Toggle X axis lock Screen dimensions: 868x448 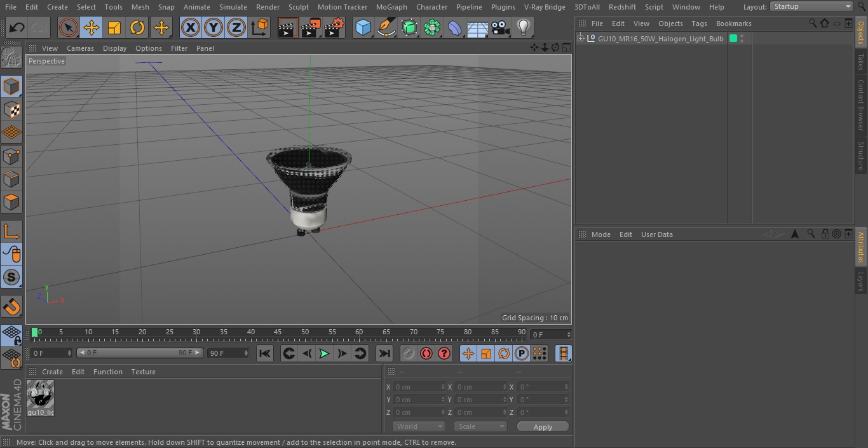click(190, 27)
